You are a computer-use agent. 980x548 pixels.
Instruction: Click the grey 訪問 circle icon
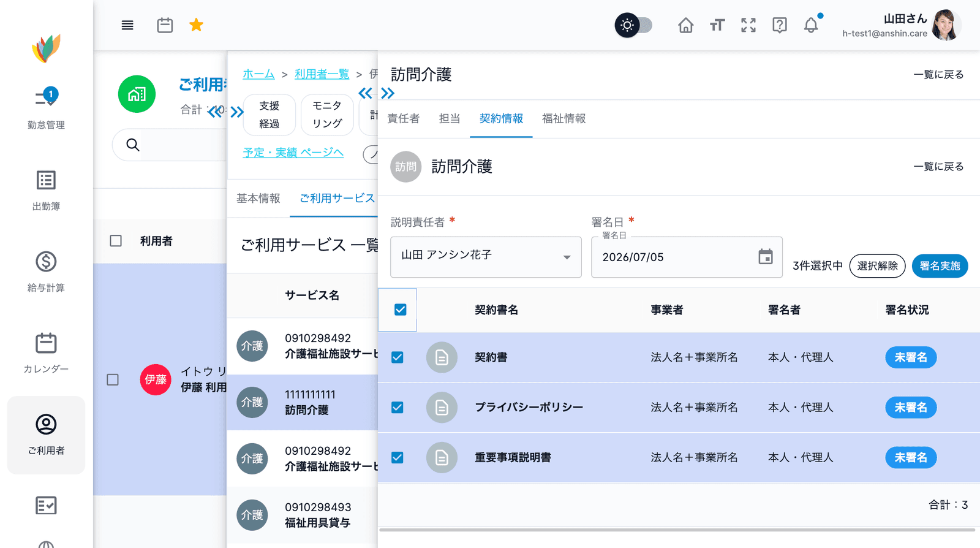(406, 166)
